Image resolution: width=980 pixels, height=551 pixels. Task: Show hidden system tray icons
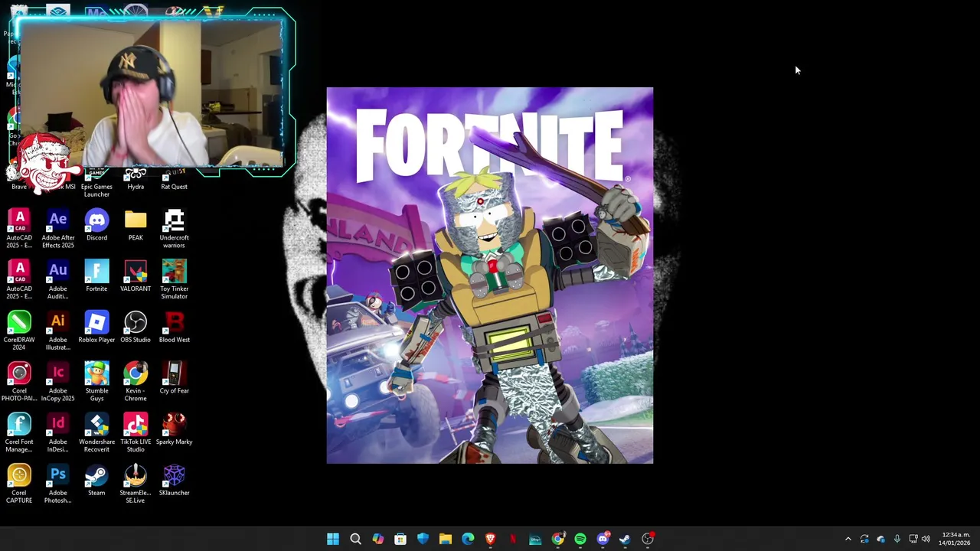848,539
